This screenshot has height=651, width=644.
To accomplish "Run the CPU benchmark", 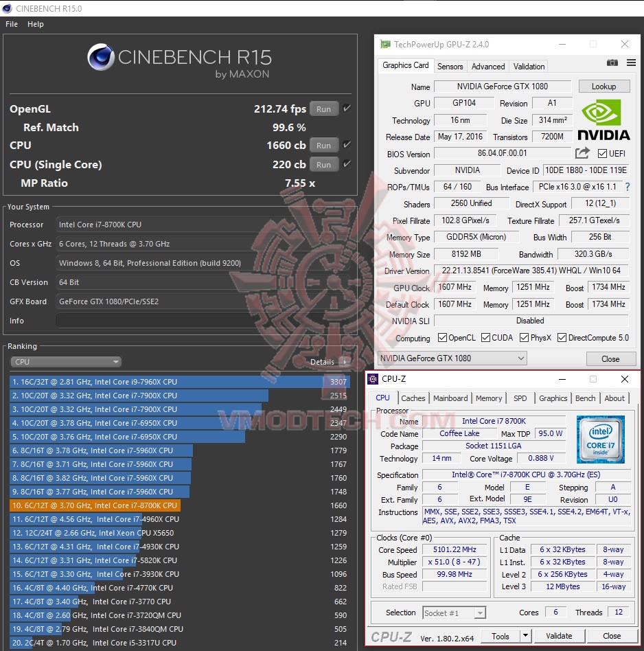I will [324, 146].
